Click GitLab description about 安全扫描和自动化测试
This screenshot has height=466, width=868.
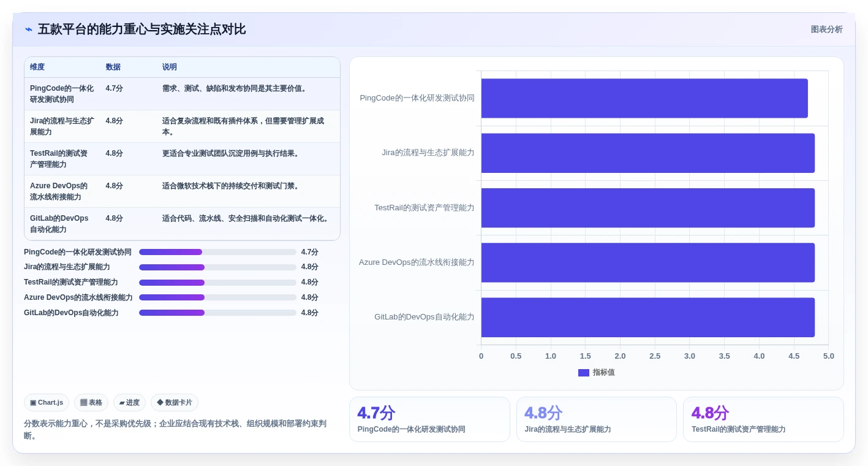click(247, 218)
